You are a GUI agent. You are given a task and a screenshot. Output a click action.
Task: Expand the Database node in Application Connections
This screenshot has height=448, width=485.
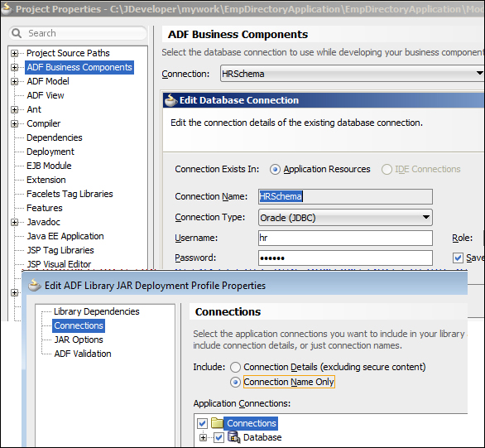[203, 437]
